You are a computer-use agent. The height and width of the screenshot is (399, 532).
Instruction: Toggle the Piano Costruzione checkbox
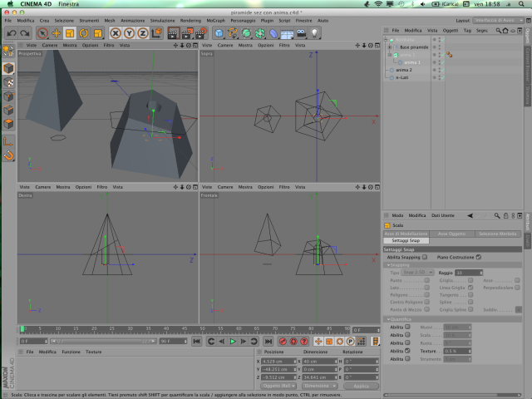click(x=479, y=257)
